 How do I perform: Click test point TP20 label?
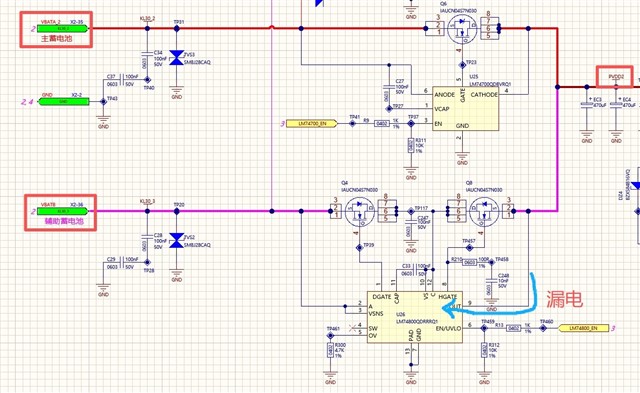click(179, 204)
